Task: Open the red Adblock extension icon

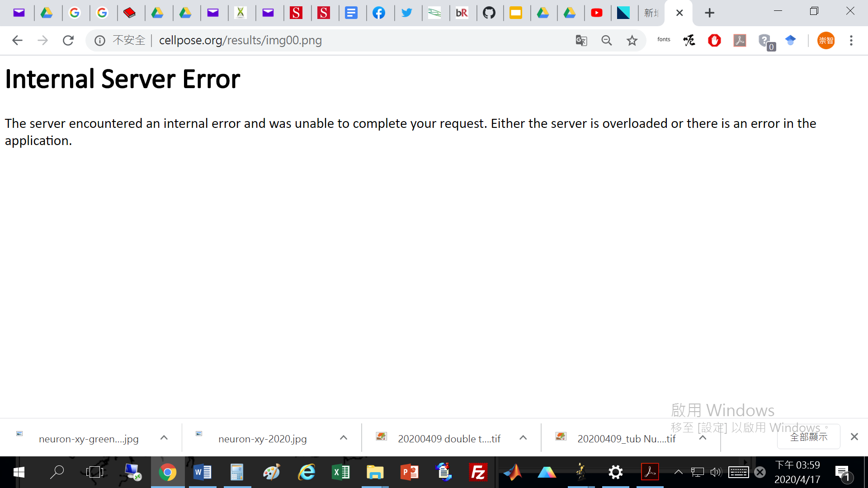Action: pyautogui.click(x=714, y=41)
